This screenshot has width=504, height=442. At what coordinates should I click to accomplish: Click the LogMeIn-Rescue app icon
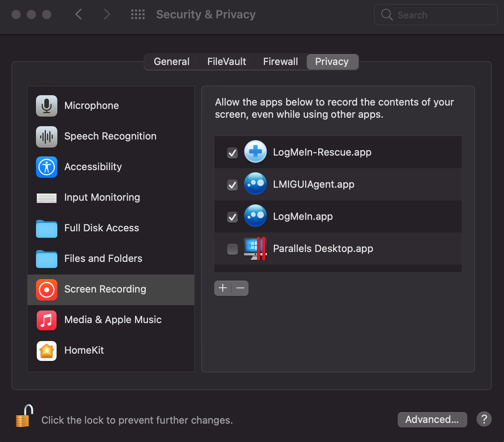pos(255,152)
